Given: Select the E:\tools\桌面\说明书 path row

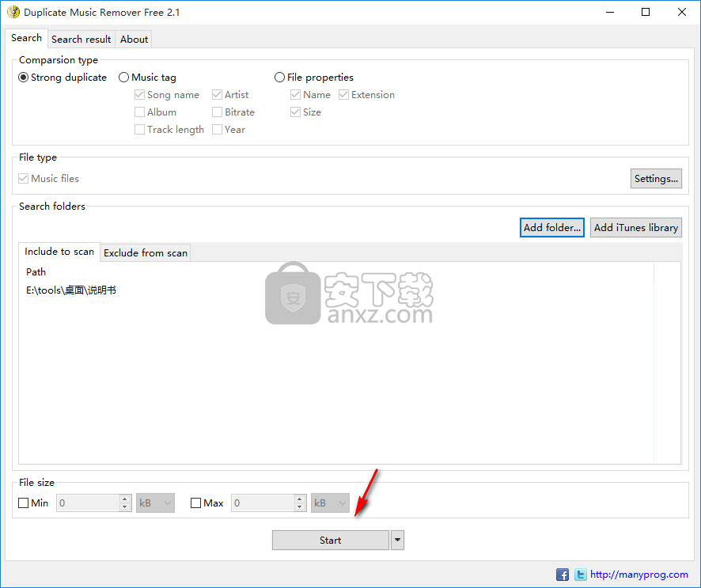Looking at the screenshot, I should 336,290.
